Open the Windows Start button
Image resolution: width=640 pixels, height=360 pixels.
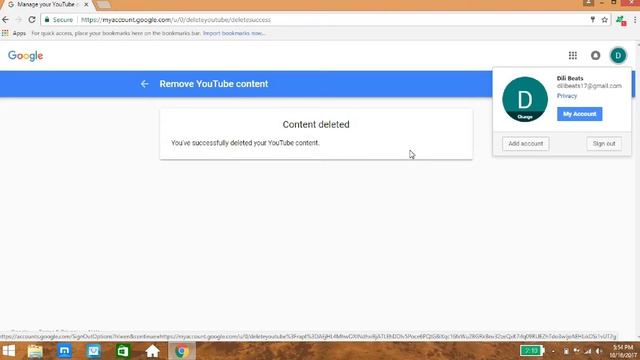pyautogui.click(x=9, y=351)
